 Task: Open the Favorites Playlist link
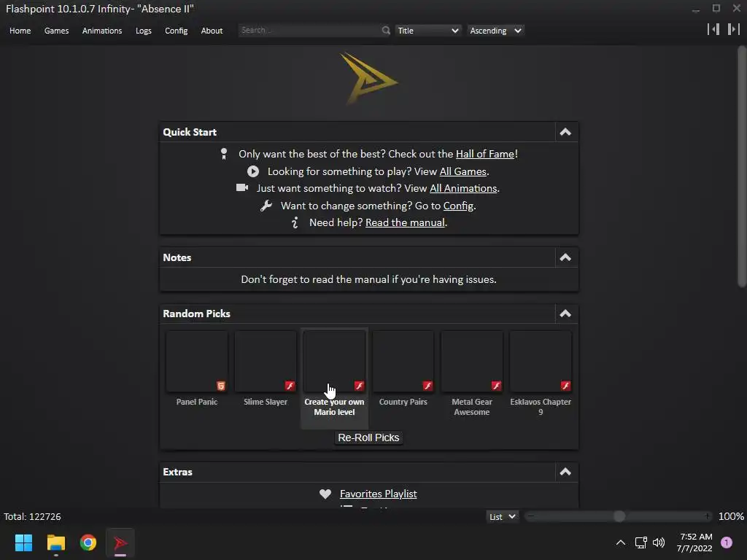tap(379, 494)
